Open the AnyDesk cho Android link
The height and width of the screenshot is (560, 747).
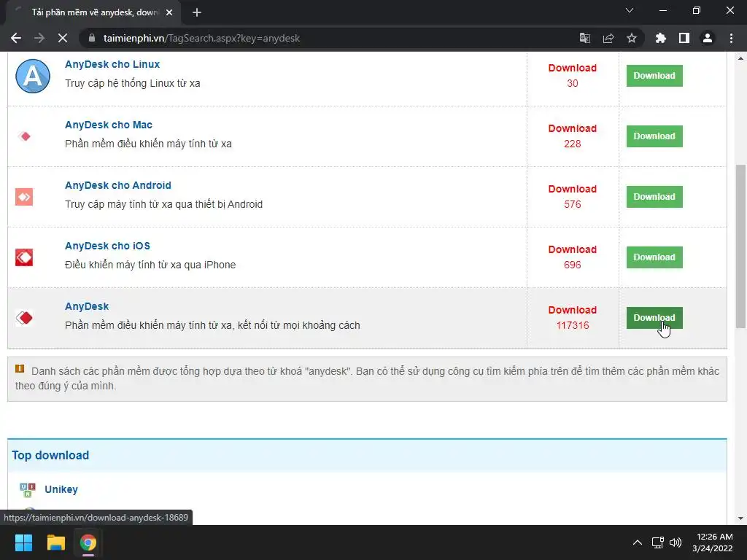click(118, 185)
